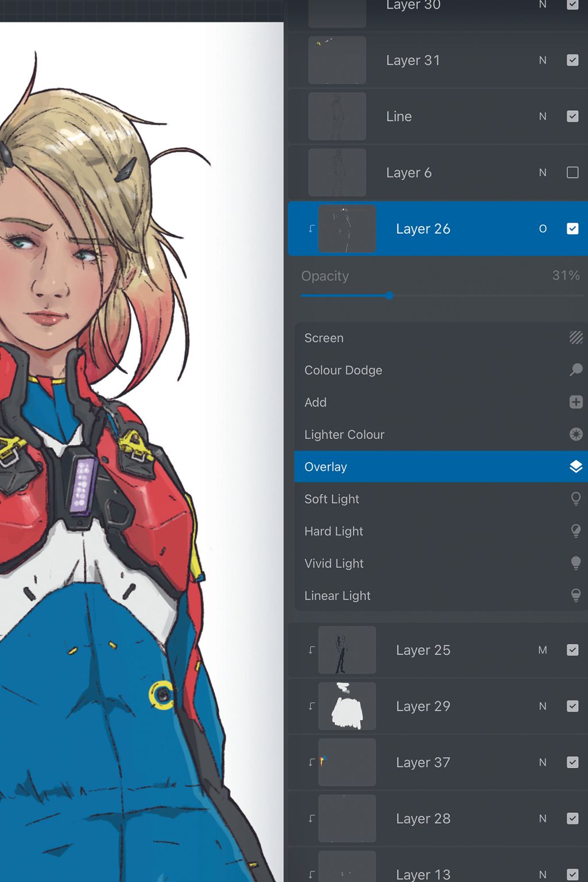
Task: Click the O blend indicator on Layer 26
Action: click(543, 229)
